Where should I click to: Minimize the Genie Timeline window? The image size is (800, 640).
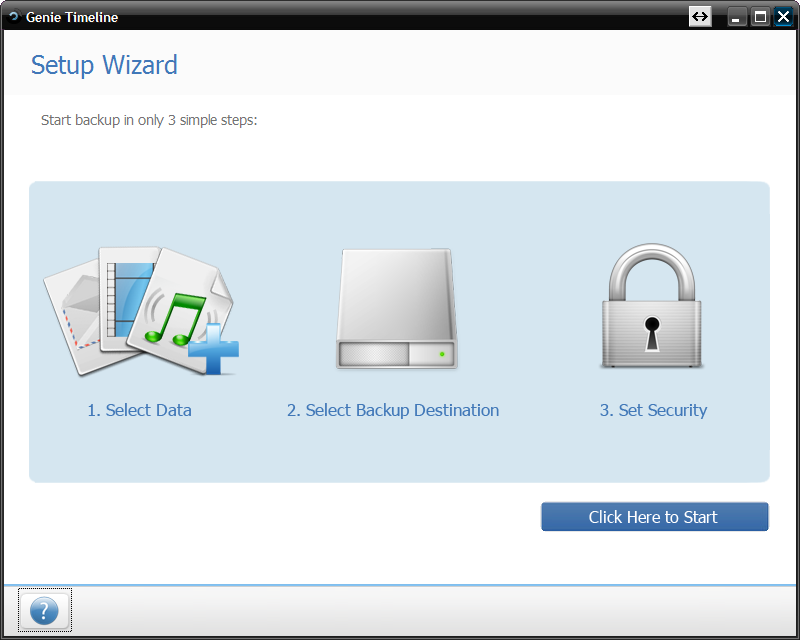tap(736, 17)
